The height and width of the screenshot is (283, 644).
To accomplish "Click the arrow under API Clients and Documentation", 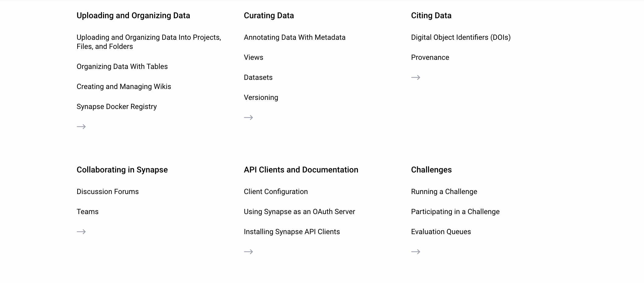I will coord(248,252).
